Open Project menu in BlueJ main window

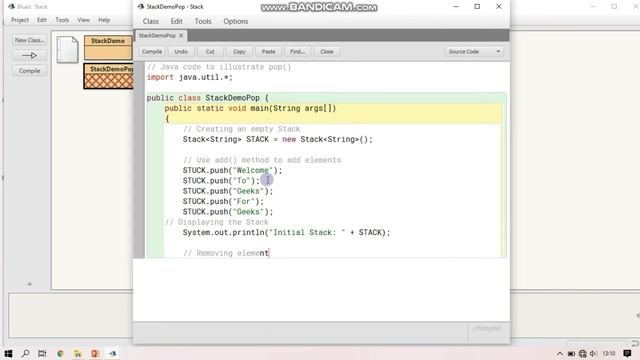pyautogui.click(x=20, y=20)
